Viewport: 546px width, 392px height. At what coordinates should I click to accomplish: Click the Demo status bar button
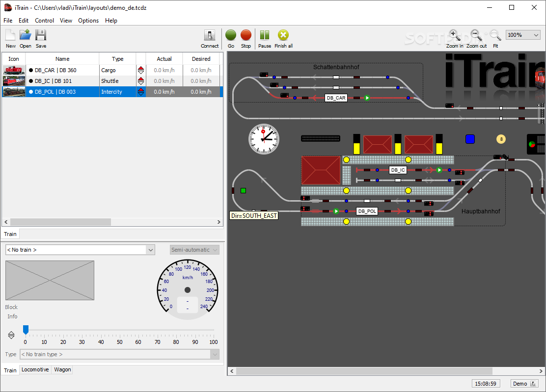point(524,384)
